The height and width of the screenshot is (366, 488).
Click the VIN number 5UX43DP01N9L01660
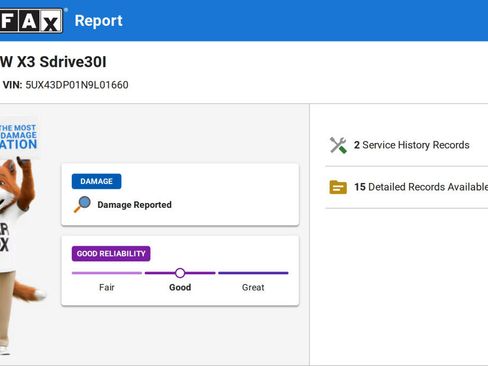pyautogui.click(x=77, y=85)
